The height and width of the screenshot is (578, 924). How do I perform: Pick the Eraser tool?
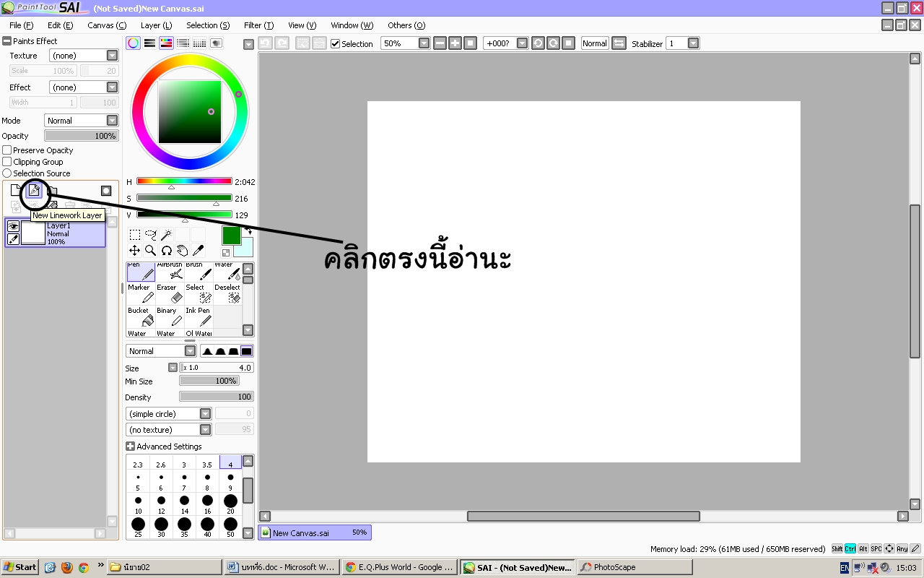[x=170, y=293]
